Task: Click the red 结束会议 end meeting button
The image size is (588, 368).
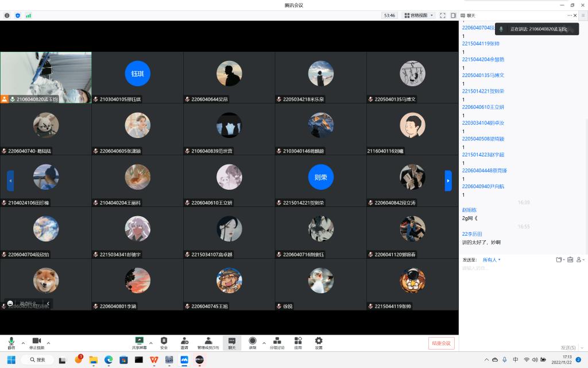Action: [441, 343]
